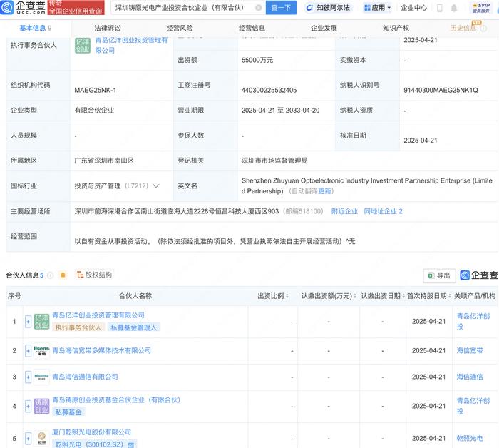Viewport: 499px width, 448px height.
Task: Open the 股权结构 view
Action: pos(95,275)
